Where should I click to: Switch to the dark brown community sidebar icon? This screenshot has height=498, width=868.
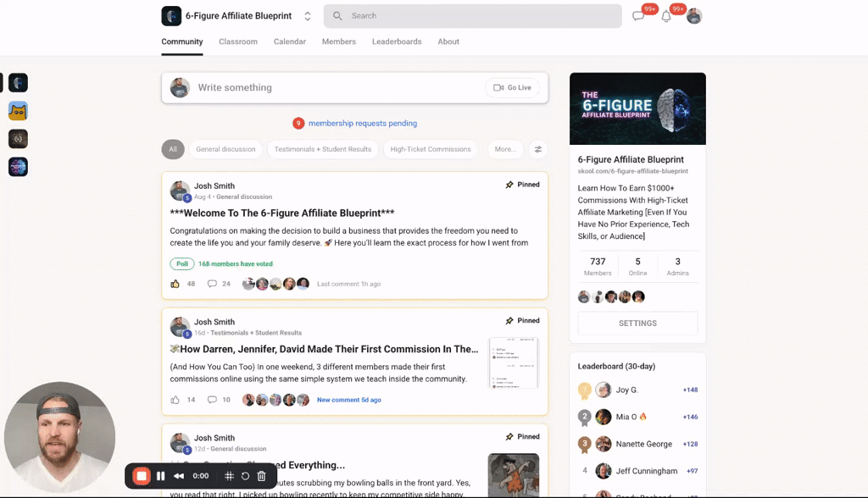pos(19,139)
